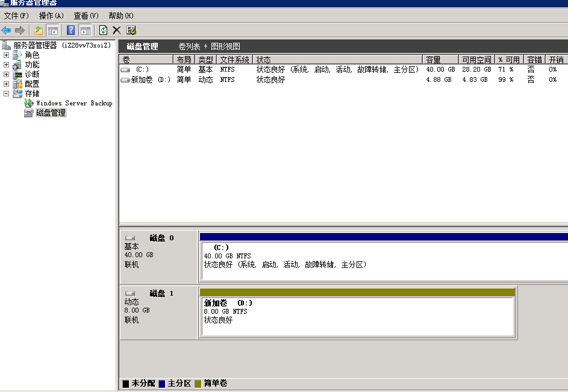Select the Windows Server Backup node

(73, 103)
